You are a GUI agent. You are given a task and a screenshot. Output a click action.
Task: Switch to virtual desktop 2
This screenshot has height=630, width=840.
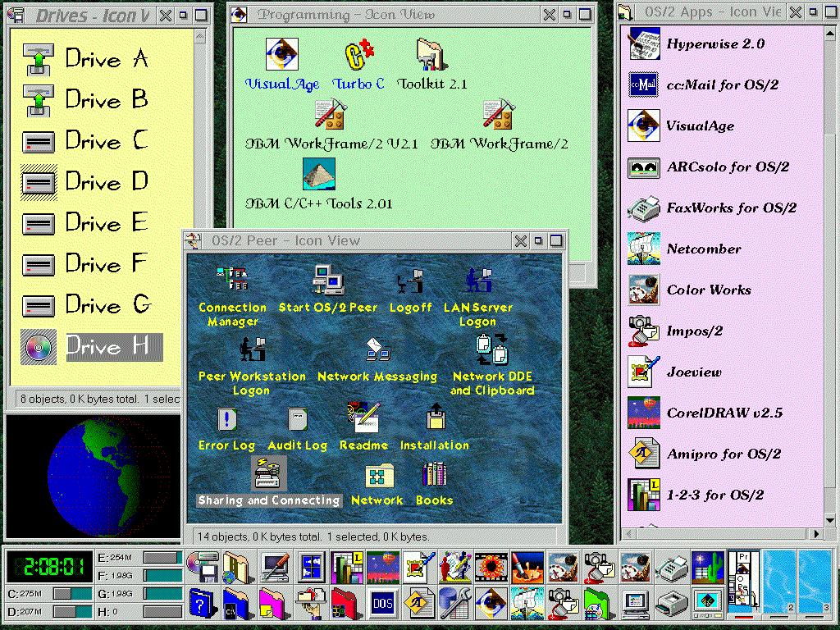click(x=779, y=582)
